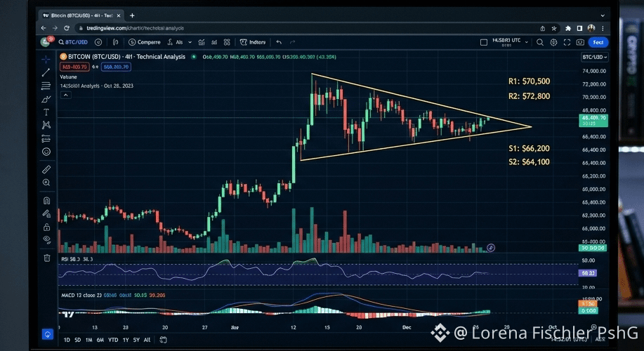644x351 pixels.
Task: Activate the zoom-in magnifier tool
Action: 46,183
